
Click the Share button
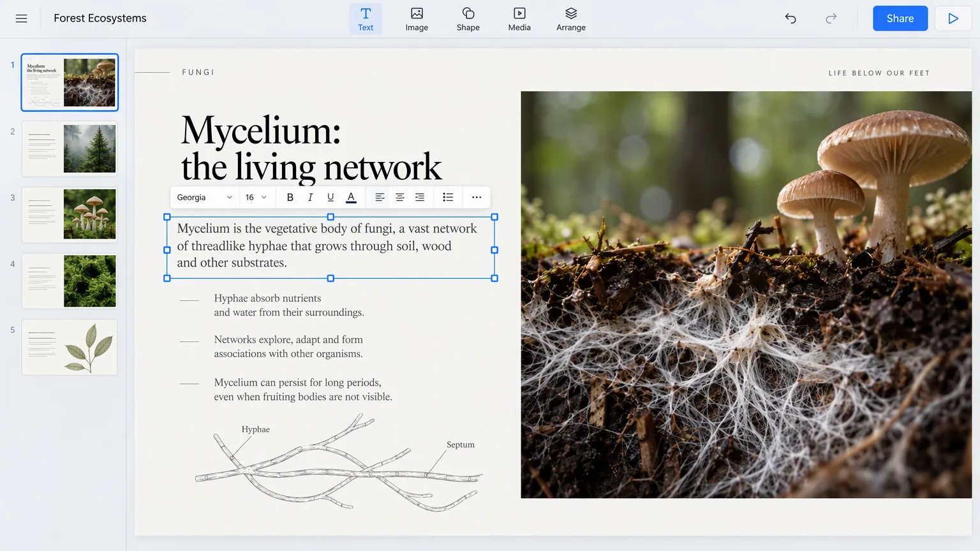(900, 18)
